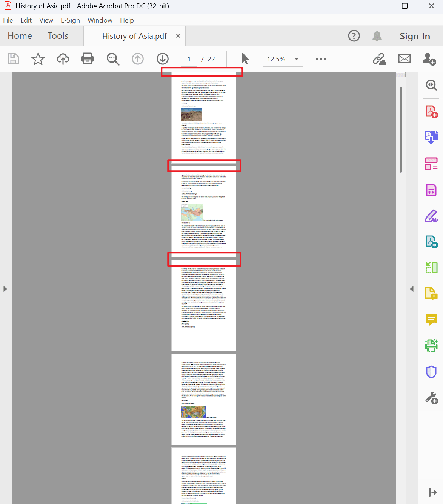Viewport: 443px width, 504px height.
Task: Go to previous page arrow
Action: (138, 59)
